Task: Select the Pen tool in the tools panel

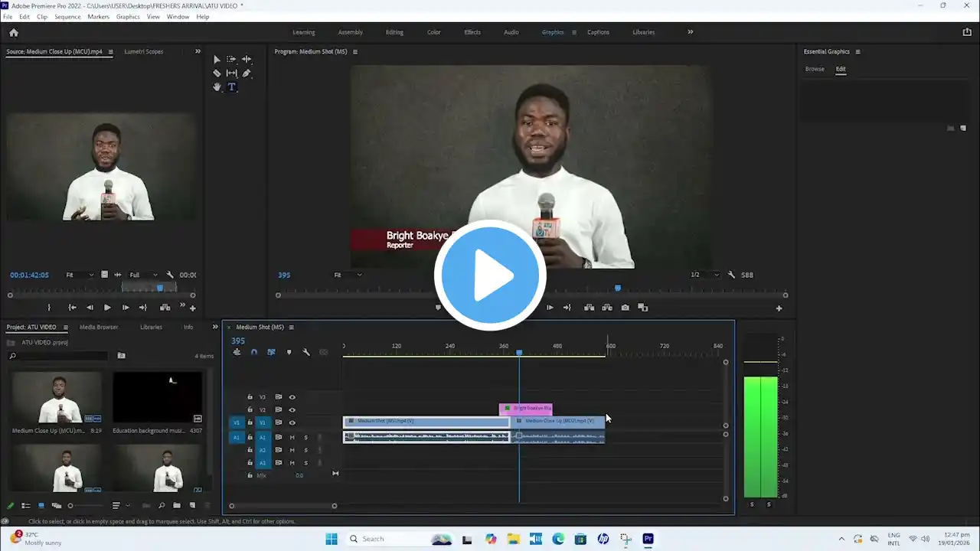Action: pos(247,73)
